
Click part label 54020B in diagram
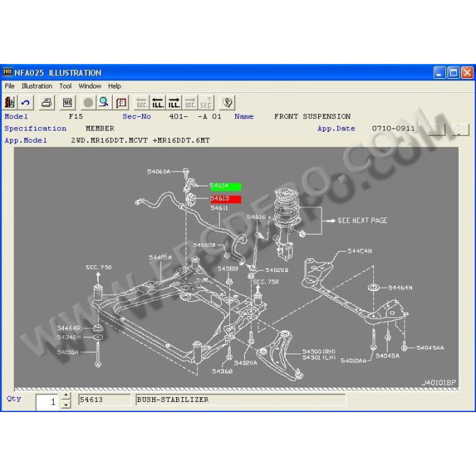(276, 270)
